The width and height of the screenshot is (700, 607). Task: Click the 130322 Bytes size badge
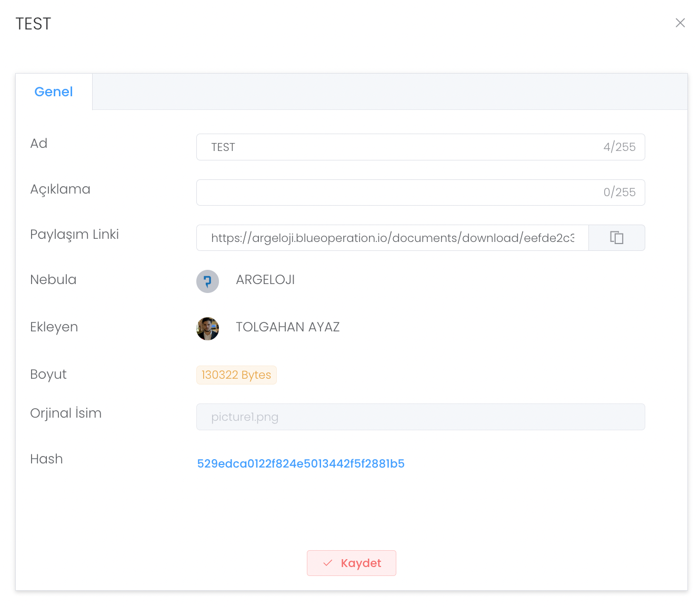(236, 375)
